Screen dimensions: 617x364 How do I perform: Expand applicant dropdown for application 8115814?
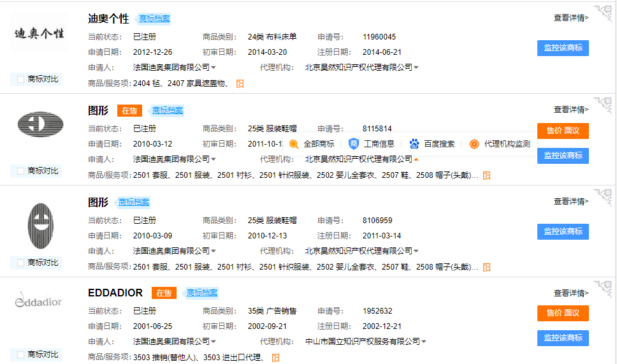[x=214, y=159]
